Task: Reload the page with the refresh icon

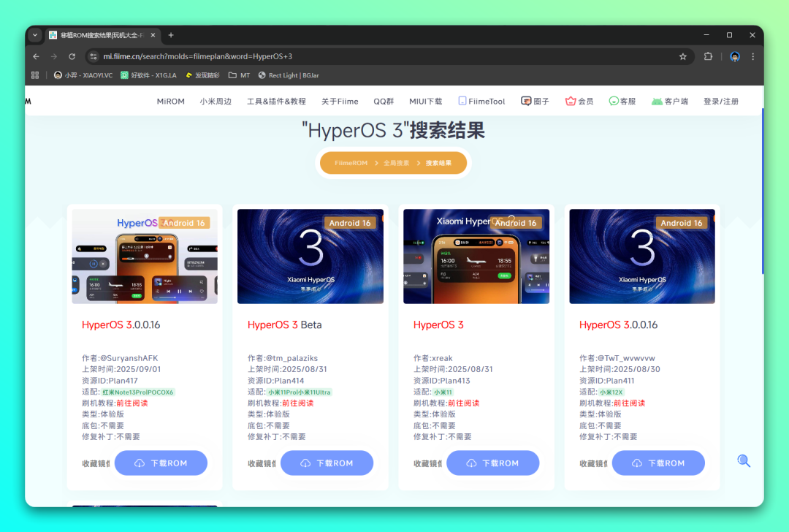Action: tap(72, 56)
